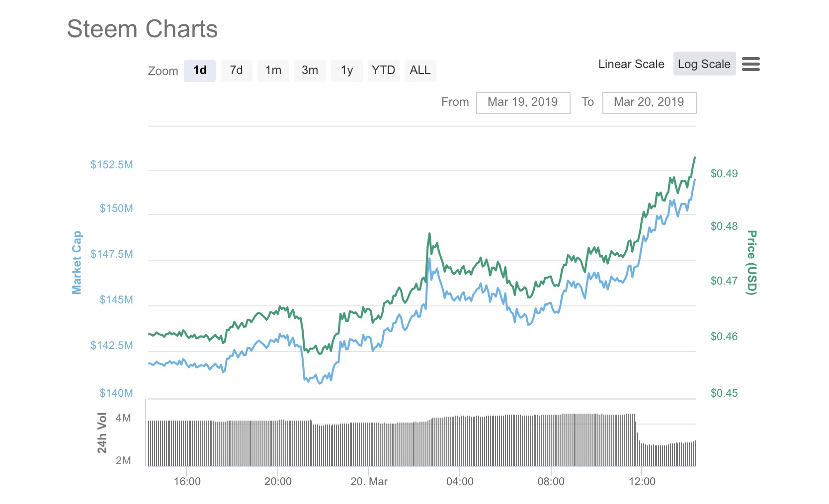
Task: Click the 12:00 time axis label
Action: (x=642, y=482)
